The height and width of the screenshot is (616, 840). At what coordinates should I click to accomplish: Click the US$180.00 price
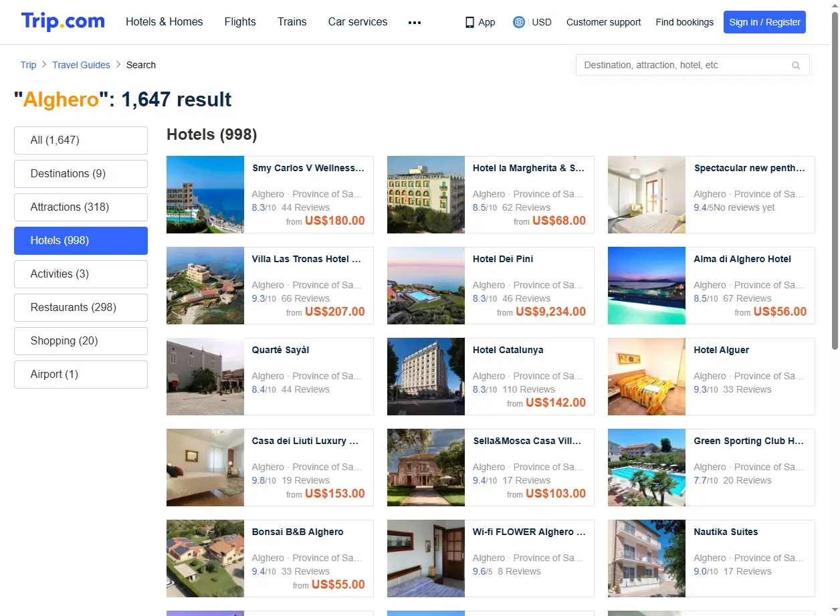[x=335, y=221]
